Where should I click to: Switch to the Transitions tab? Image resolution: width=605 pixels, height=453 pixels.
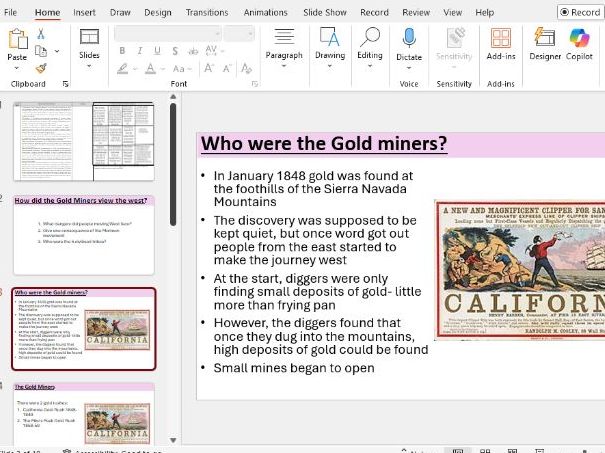(207, 12)
